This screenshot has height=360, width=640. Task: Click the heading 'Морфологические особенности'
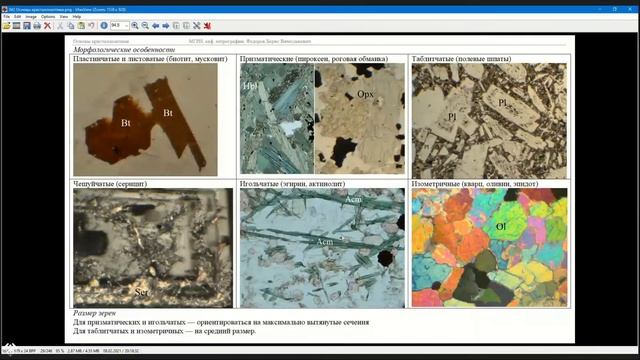[x=124, y=50]
